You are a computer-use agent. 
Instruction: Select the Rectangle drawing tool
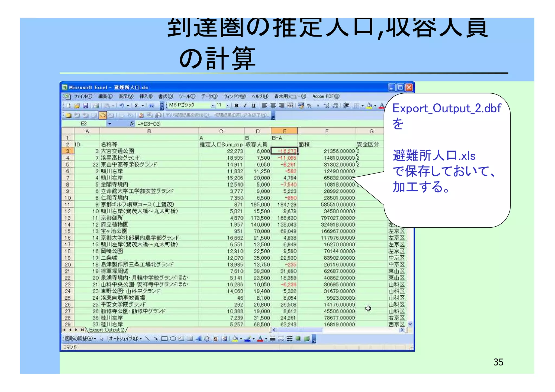click(x=164, y=339)
